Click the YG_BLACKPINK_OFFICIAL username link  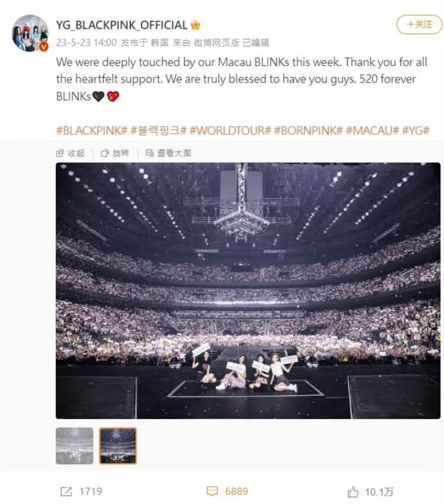pos(122,25)
